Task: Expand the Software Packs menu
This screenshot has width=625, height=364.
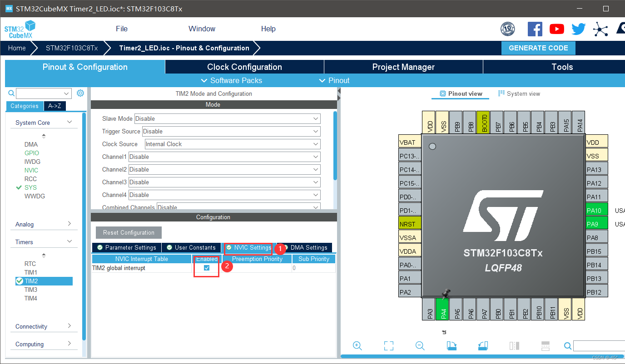Action: coord(231,80)
